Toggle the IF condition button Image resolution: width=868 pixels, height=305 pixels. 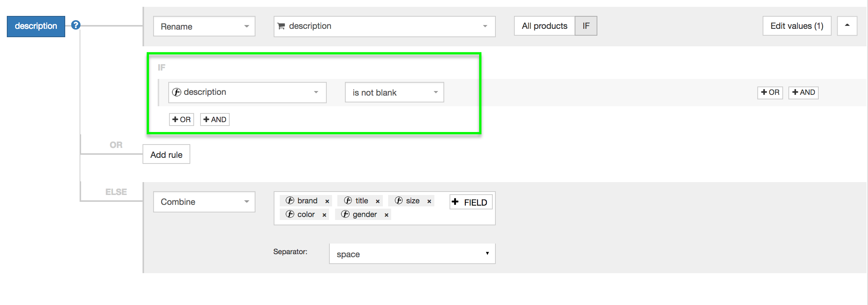(x=586, y=26)
